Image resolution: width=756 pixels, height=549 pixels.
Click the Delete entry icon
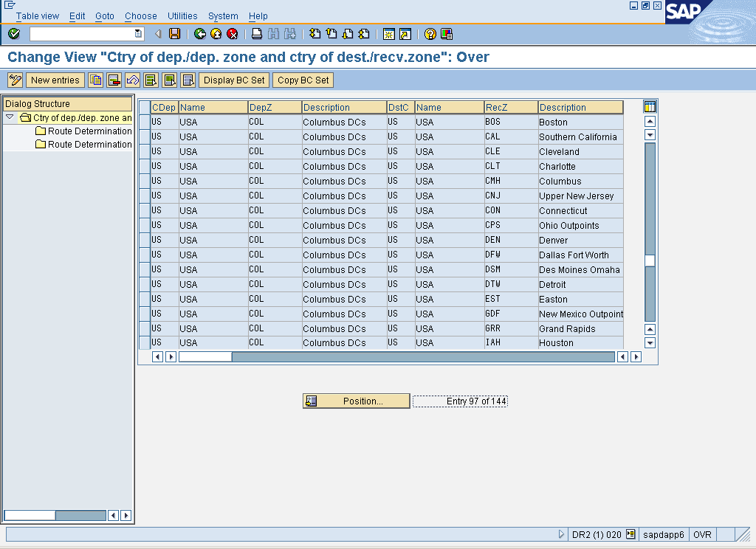pos(114,80)
